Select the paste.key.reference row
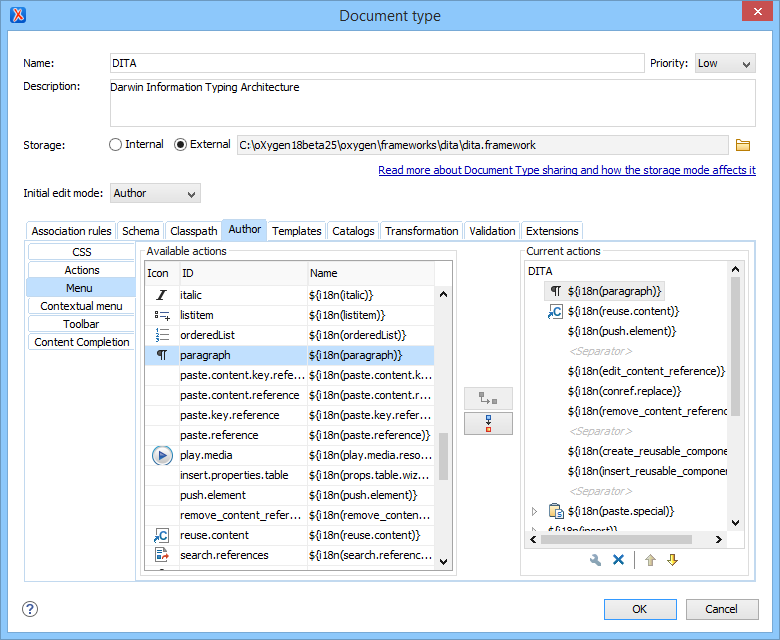Viewport: 780px width, 640px height. tap(290, 415)
